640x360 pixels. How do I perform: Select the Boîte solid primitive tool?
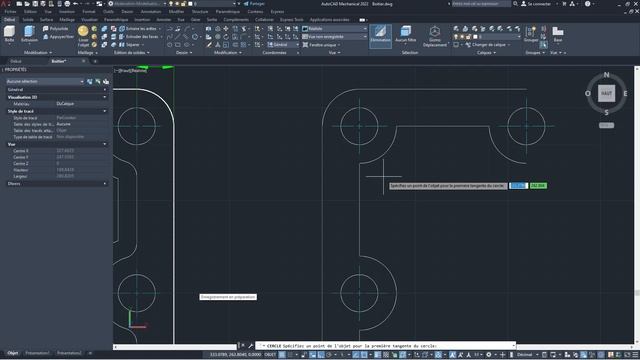click(9, 33)
